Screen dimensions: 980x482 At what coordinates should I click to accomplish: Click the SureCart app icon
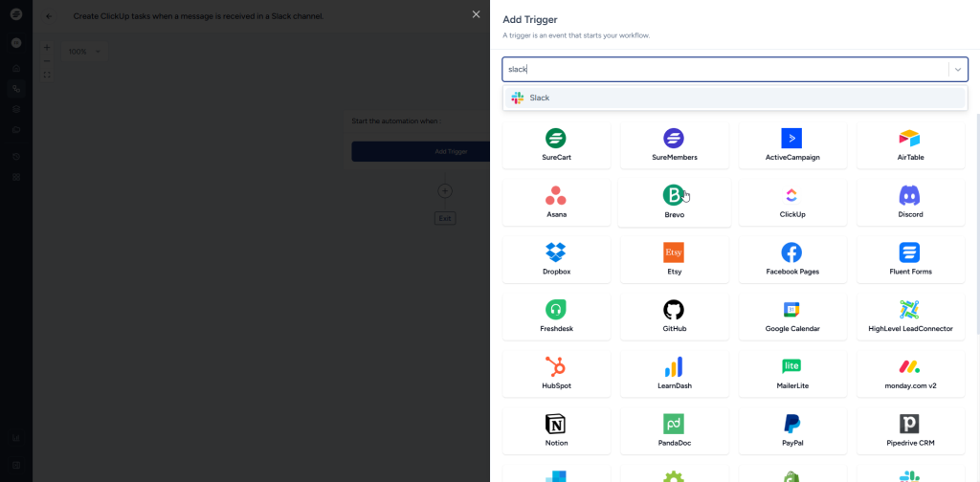(555, 139)
